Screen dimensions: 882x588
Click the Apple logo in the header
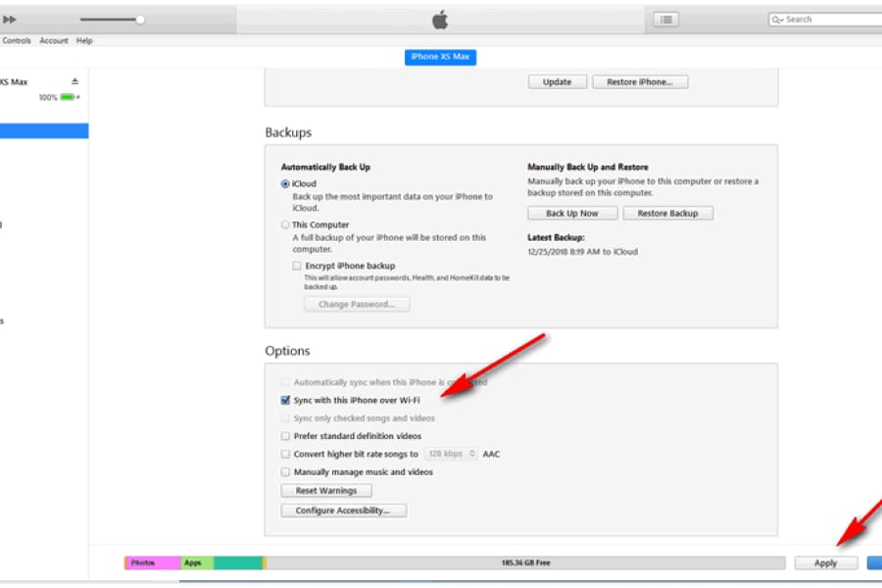coord(440,20)
